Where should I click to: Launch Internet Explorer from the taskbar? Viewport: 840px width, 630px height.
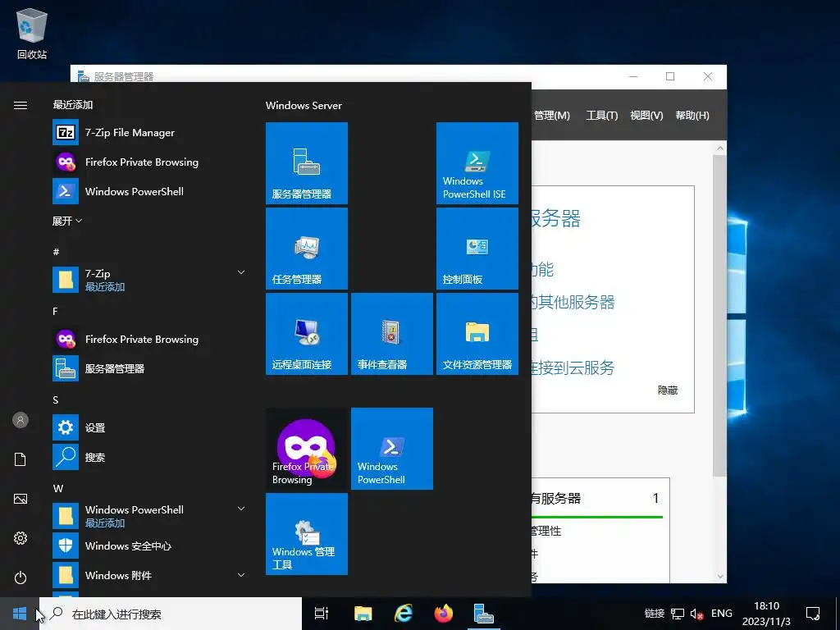[x=404, y=614]
